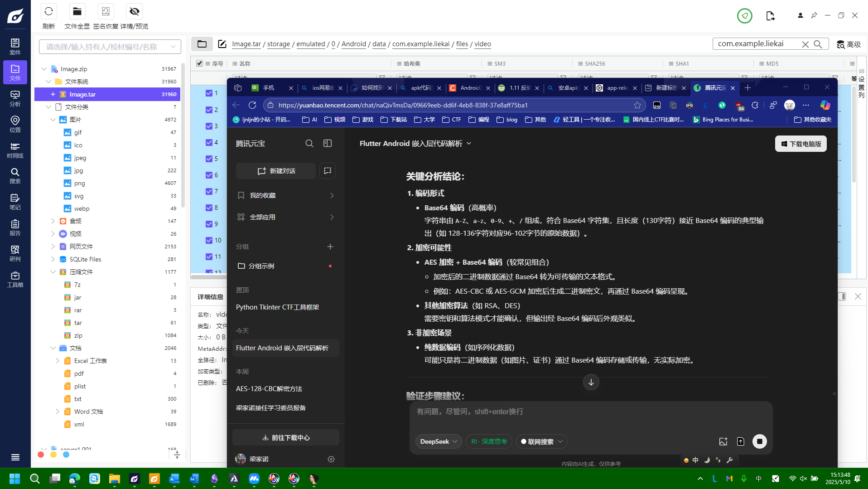Image resolution: width=868 pixels, height=489 pixels.
Task: Expand the 音频 category tree node
Action: coord(53,221)
